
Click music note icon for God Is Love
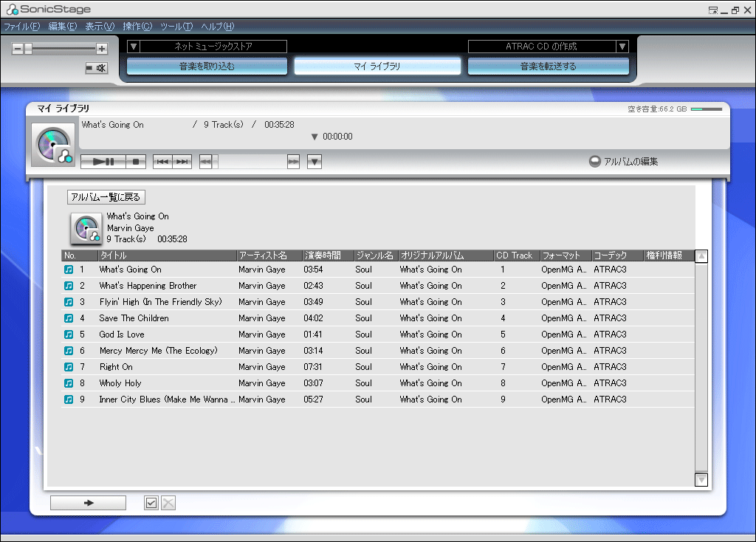click(69, 335)
